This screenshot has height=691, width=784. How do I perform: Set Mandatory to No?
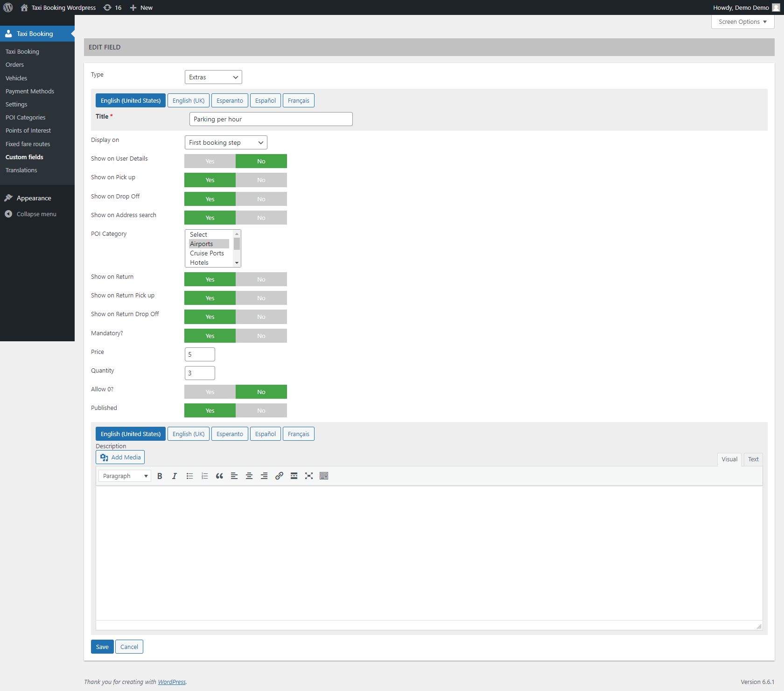pos(261,336)
